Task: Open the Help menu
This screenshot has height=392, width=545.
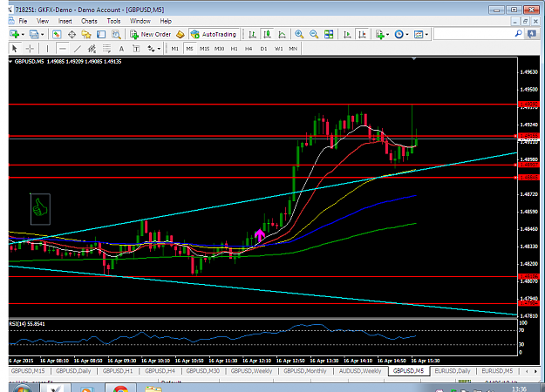Action: pos(166,21)
